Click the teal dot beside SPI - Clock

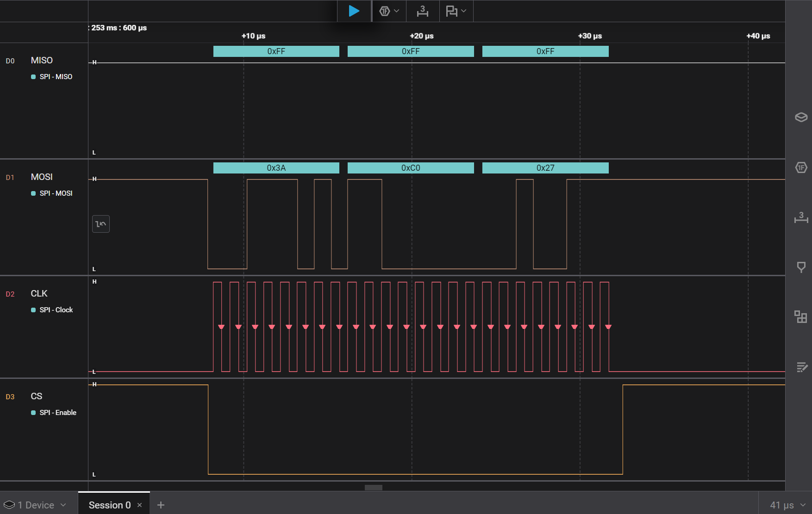33,310
